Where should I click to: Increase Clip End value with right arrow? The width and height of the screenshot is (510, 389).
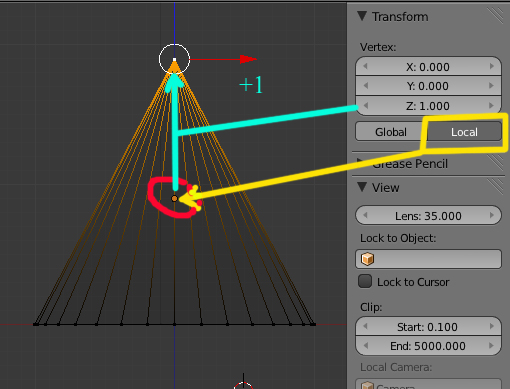(492, 346)
